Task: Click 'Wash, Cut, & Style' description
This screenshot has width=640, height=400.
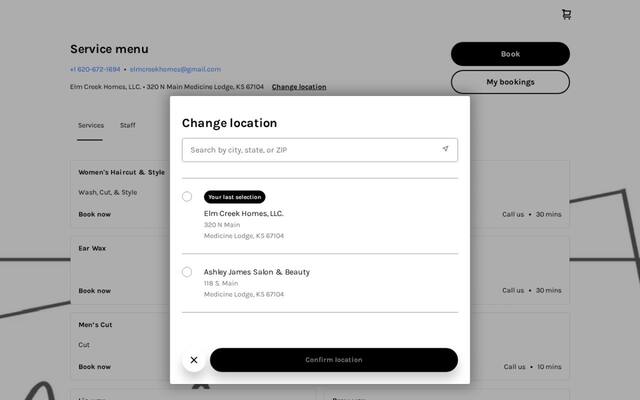Action: (x=107, y=192)
